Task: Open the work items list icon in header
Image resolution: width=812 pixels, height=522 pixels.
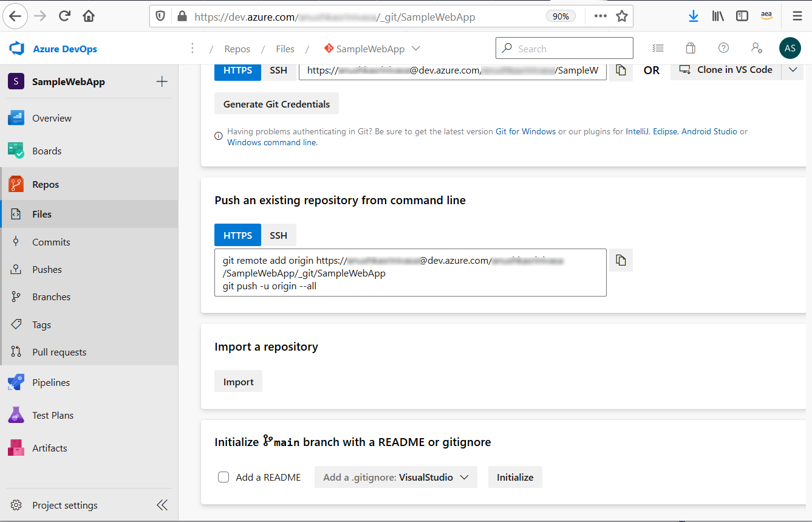Action: [x=658, y=49]
